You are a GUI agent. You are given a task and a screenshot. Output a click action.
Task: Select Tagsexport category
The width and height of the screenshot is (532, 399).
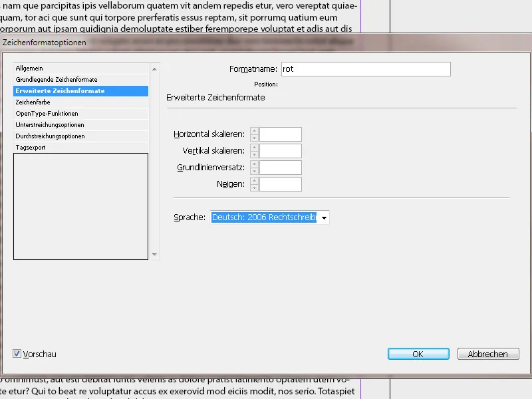click(x=80, y=147)
